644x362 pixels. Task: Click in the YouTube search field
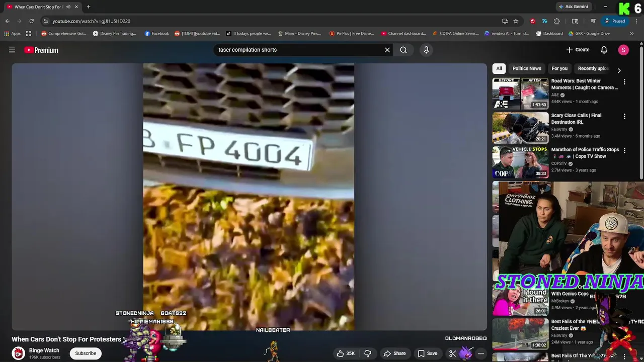point(300,50)
